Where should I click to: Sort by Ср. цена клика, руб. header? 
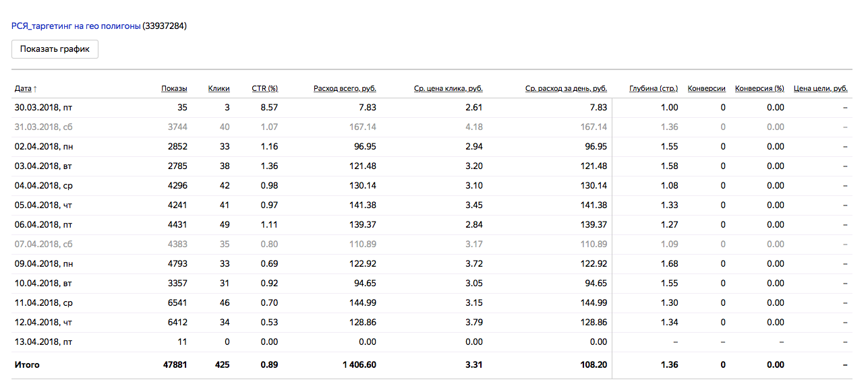[448, 88]
